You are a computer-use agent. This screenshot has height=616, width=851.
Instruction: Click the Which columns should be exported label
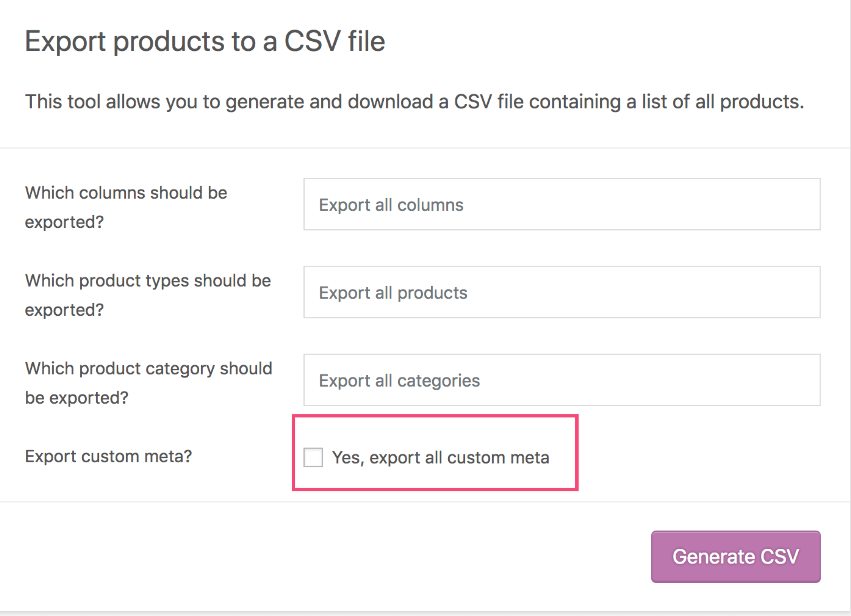[126, 207]
